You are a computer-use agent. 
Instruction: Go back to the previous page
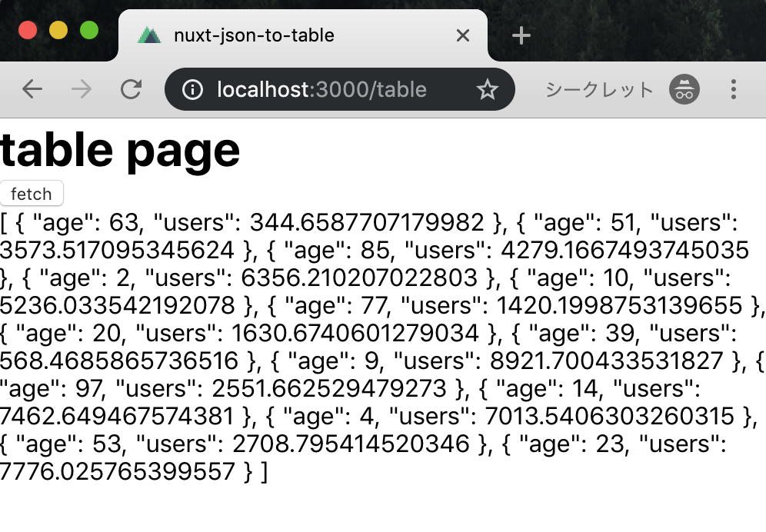[x=32, y=90]
